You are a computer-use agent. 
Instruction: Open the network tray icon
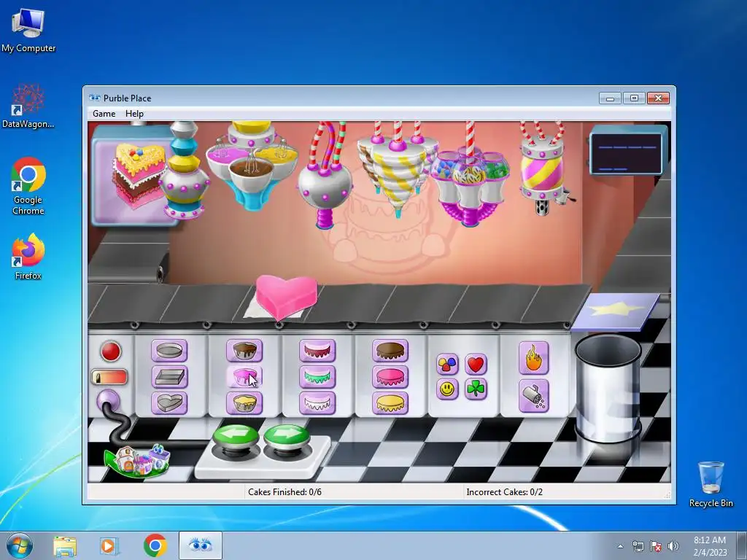pos(638,546)
